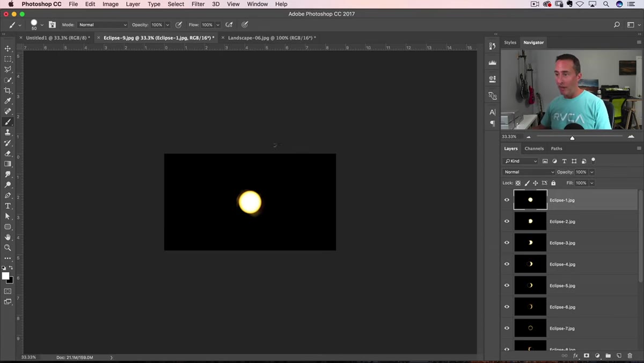The width and height of the screenshot is (644, 363).
Task: Toggle pressure for opacity button
Action: coord(179,25)
